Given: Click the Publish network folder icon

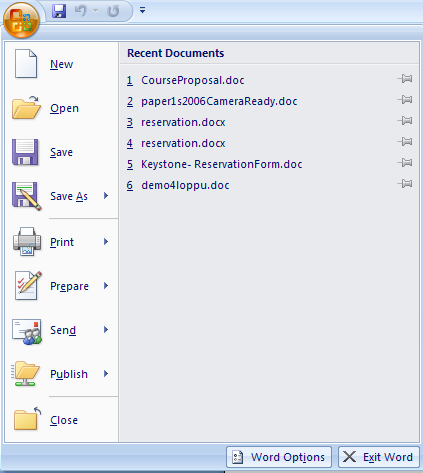Looking at the screenshot, I should pyautogui.click(x=26, y=373).
